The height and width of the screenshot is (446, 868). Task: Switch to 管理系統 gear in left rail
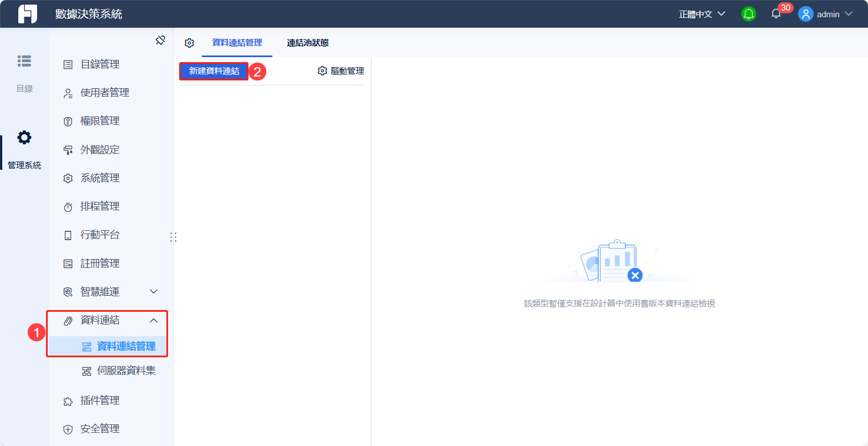point(24,137)
